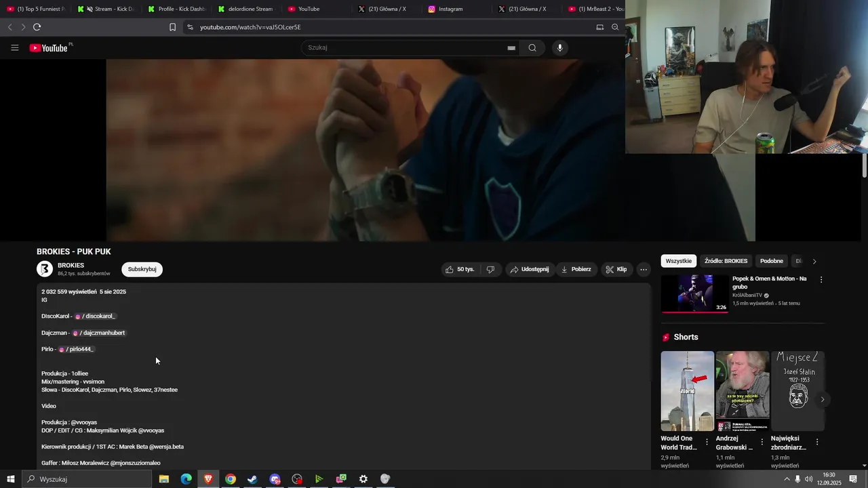Click the browser zoom magnifier icon
868x488 pixels.
pos(615,27)
